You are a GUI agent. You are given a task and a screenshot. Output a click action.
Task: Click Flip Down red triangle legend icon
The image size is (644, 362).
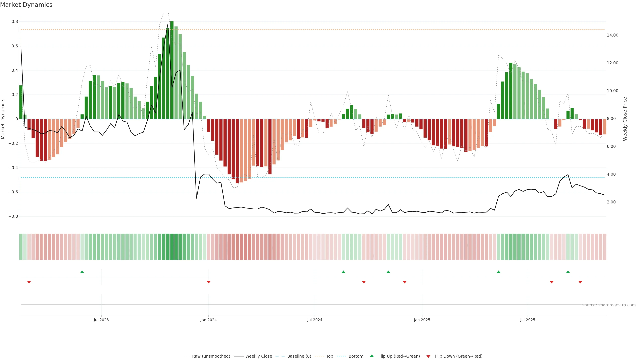coord(428,356)
